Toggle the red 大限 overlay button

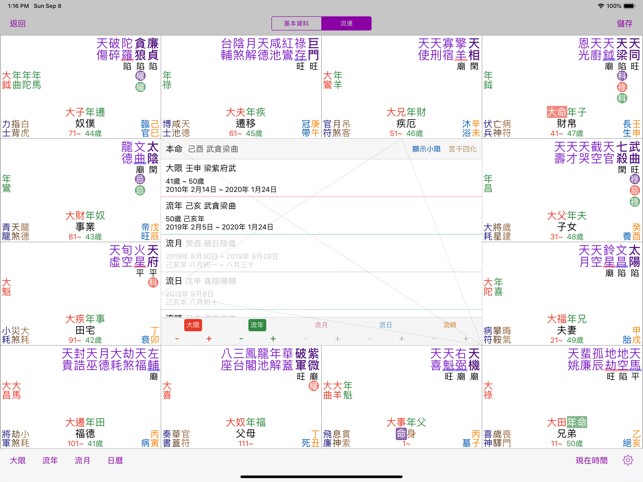coord(193,325)
